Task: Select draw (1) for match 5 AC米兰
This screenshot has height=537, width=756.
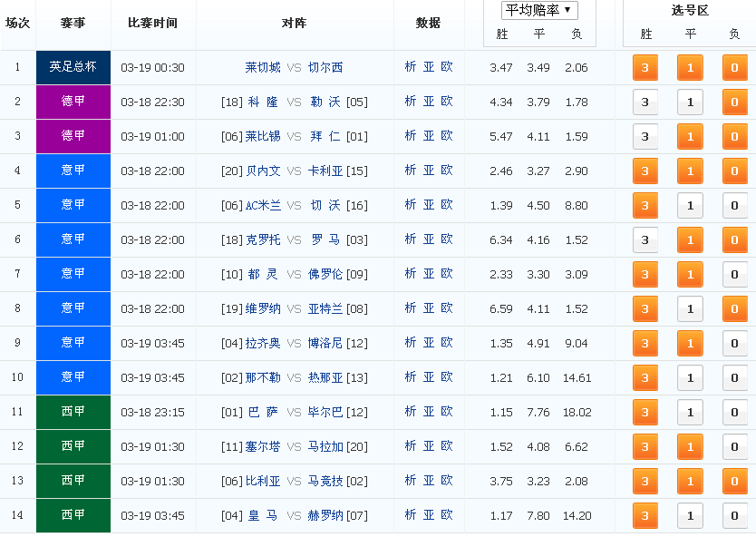Action: point(690,206)
